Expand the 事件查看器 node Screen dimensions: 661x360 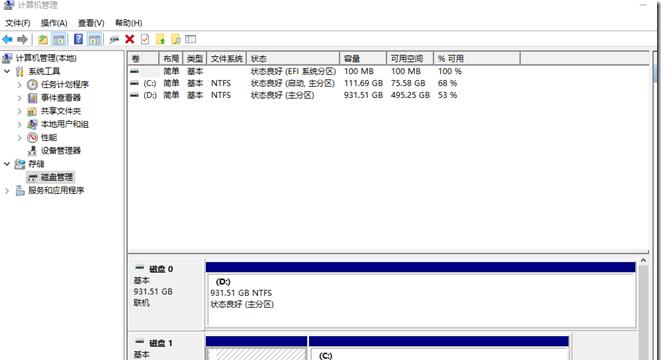pos(19,98)
